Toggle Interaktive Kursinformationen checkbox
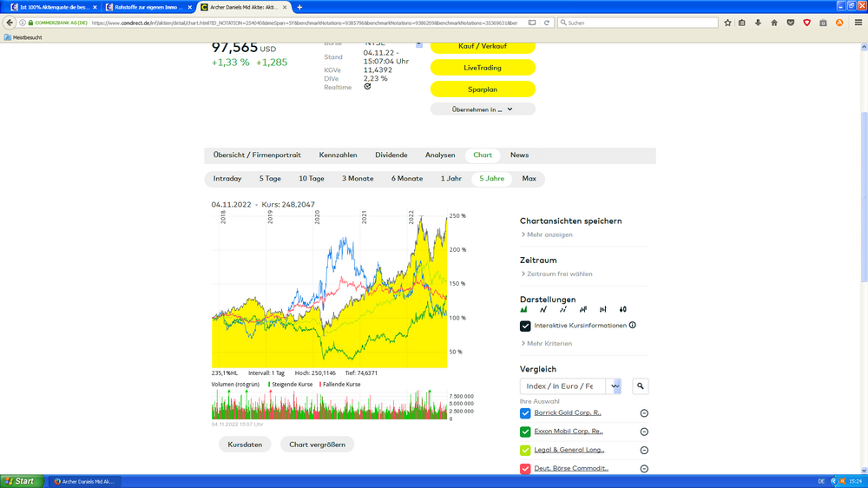 (525, 326)
